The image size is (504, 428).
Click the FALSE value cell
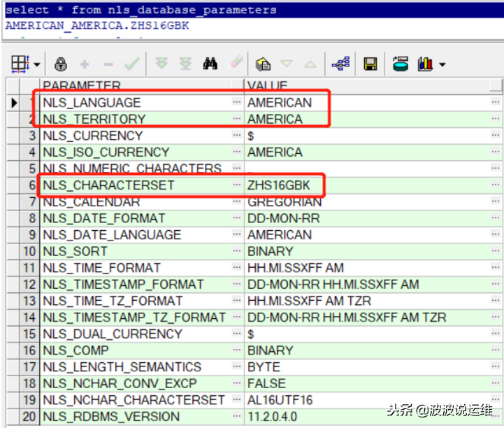[373, 383]
